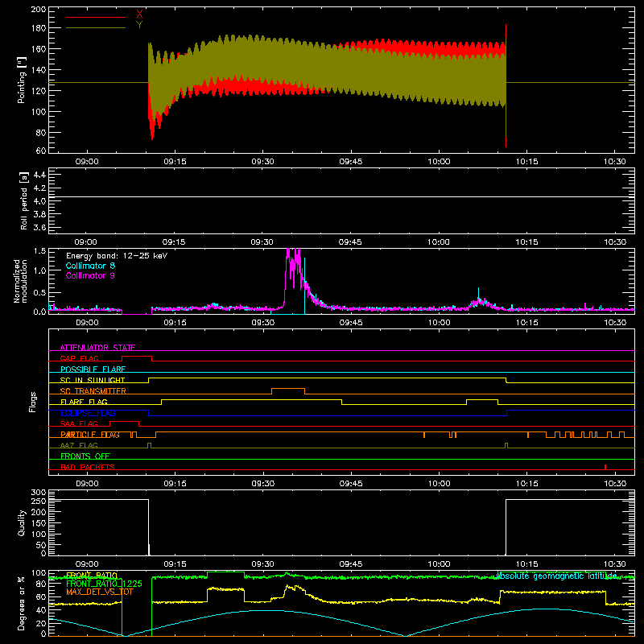Click the 1.5 label on modulation axis
The width and height of the screenshot is (644, 644).
click(39, 250)
